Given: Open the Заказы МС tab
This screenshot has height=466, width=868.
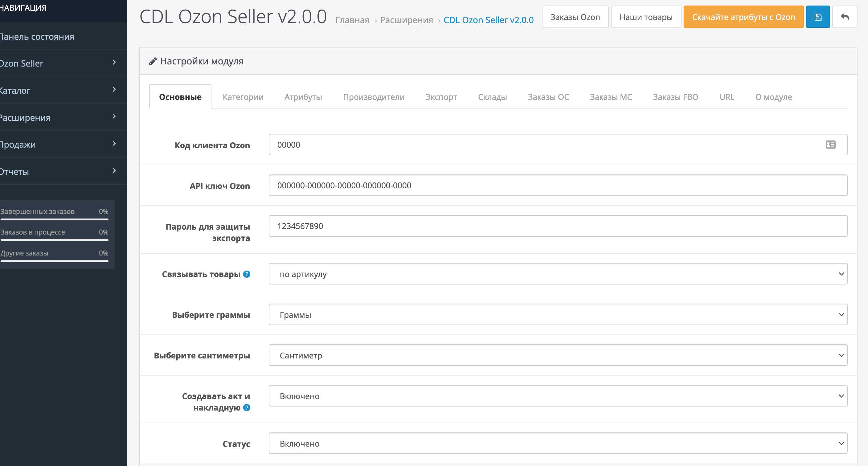Looking at the screenshot, I should pyautogui.click(x=611, y=97).
